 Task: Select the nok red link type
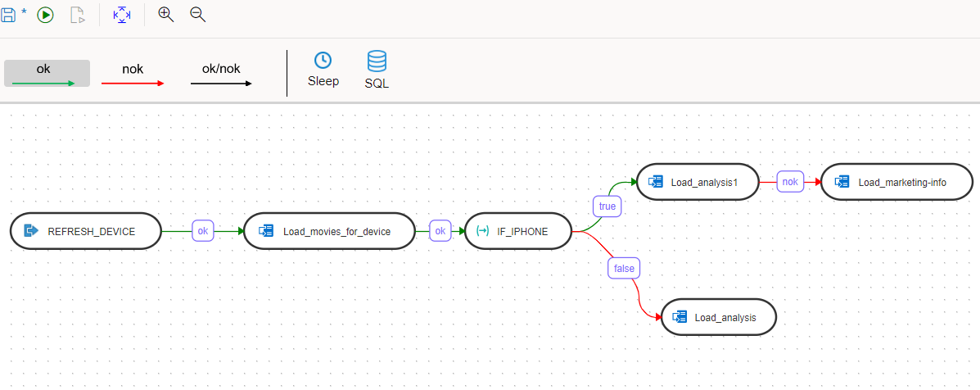tap(133, 73)
